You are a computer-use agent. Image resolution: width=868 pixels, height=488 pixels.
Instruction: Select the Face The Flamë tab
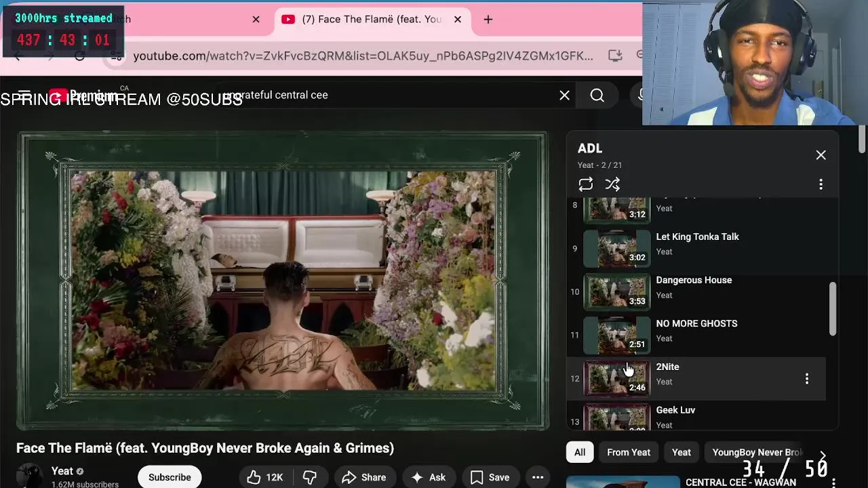click(x=372, y=19)
